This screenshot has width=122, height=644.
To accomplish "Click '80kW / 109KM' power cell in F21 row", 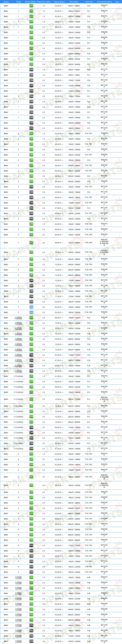I will [74, 11].
